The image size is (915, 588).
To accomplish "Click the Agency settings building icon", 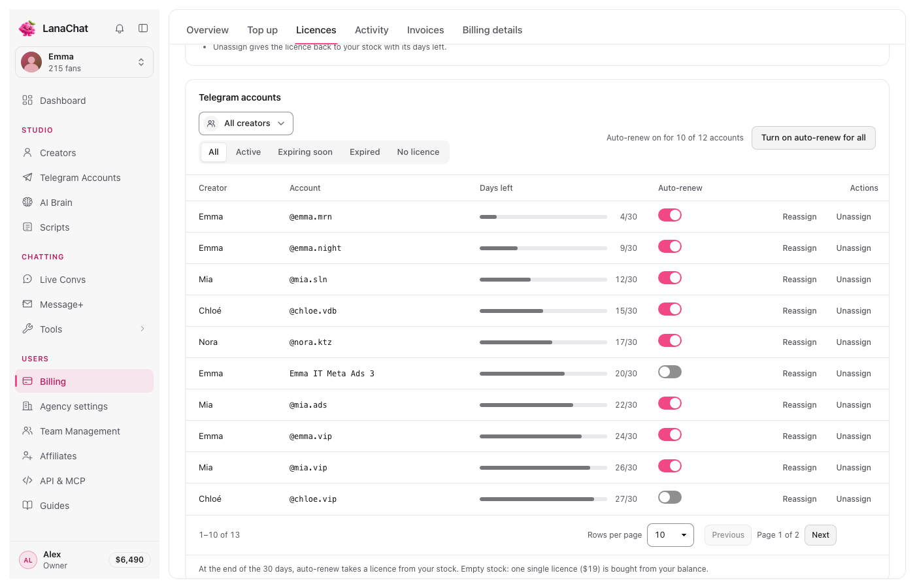I will point(27,406).
